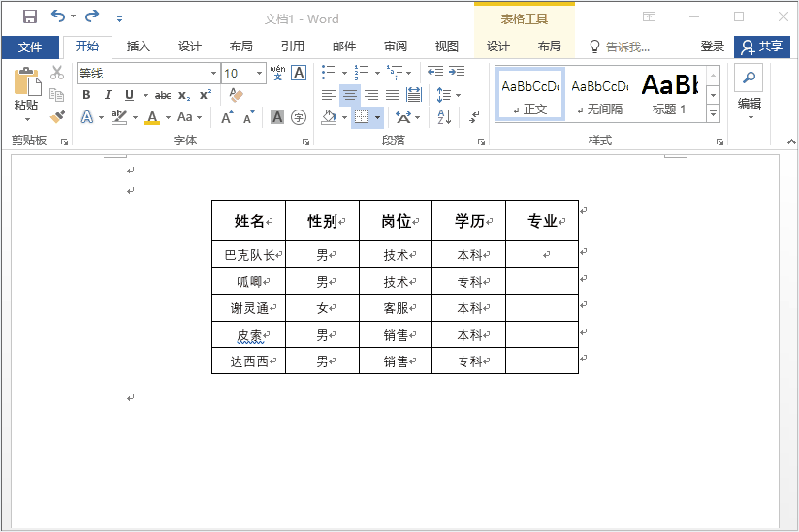This screenshot has width=799, height=532.
Task: Apply the 正文 style
Action: [x=530, y=94]
